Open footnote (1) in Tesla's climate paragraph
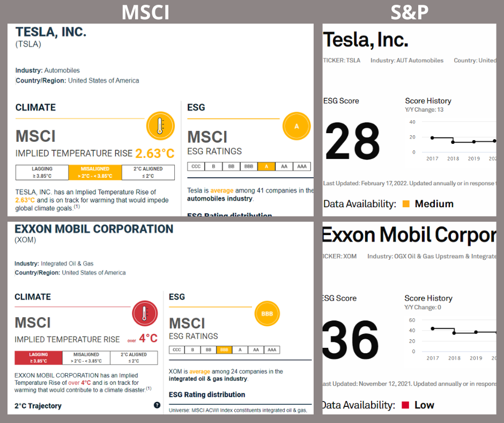 [x=77, y=207]
